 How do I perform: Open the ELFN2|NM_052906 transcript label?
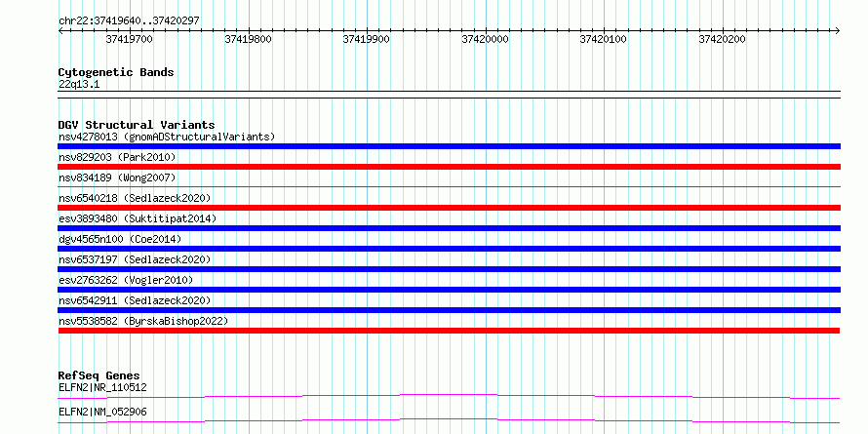tap(102, 412)
